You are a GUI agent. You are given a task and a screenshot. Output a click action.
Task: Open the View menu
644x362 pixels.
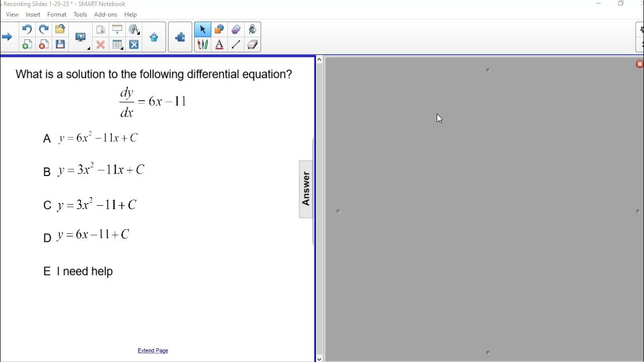pyautogui.click(x=12, y=15)
